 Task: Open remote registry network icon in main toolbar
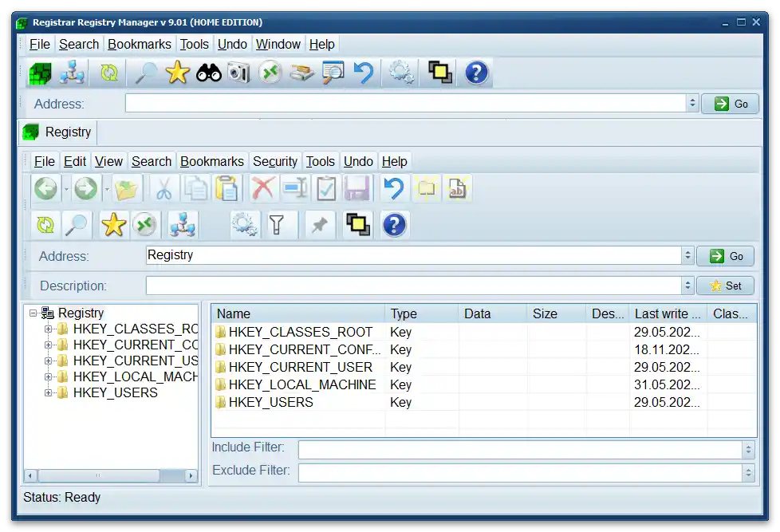[72, 73]
